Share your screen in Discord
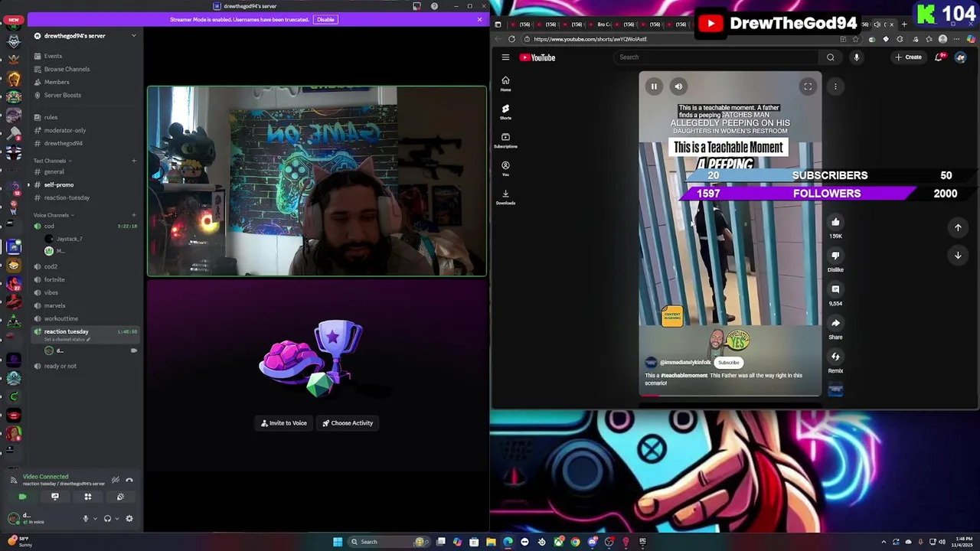This screenshot has height=551, width=980. pyautogui.click(x=55, y=497)
